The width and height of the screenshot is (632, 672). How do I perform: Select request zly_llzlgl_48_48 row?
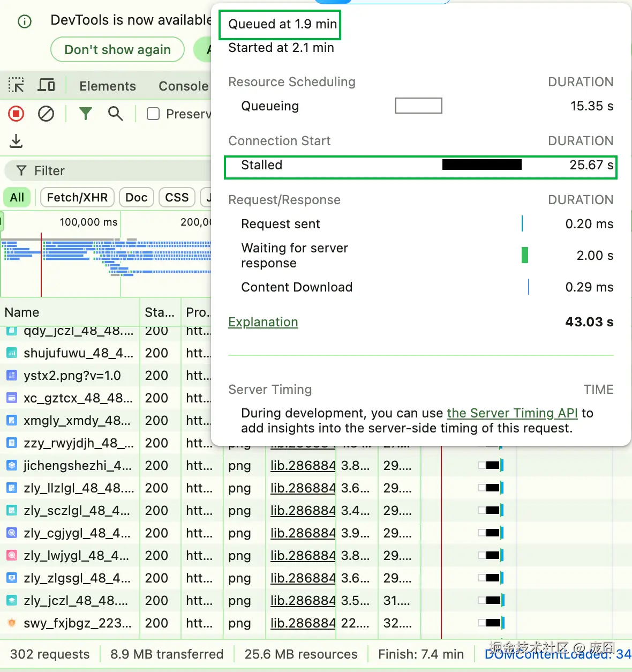tap(316, 488)
